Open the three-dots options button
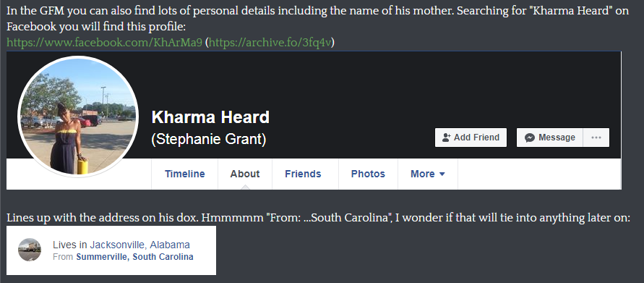 (x=596, y=138)
